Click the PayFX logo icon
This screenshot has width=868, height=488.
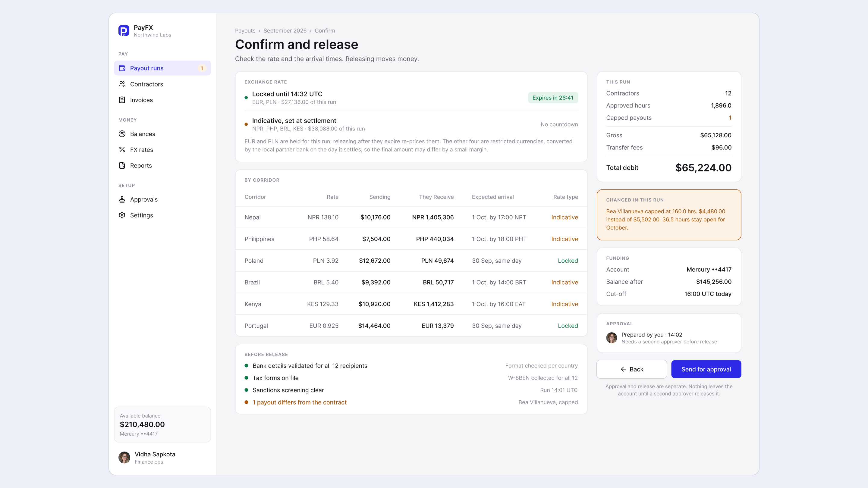(124, 31)
